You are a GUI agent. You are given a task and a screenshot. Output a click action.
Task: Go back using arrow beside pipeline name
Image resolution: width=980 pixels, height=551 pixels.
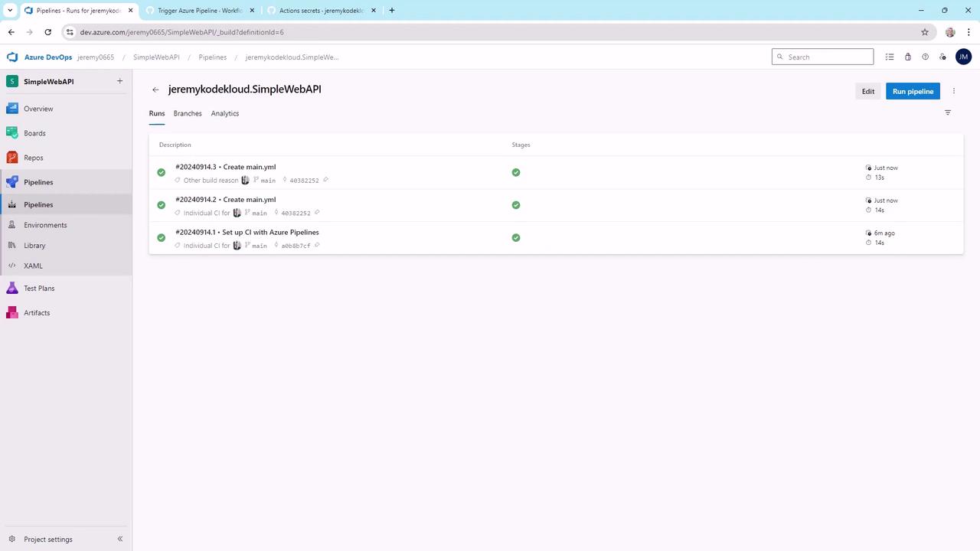155,90
